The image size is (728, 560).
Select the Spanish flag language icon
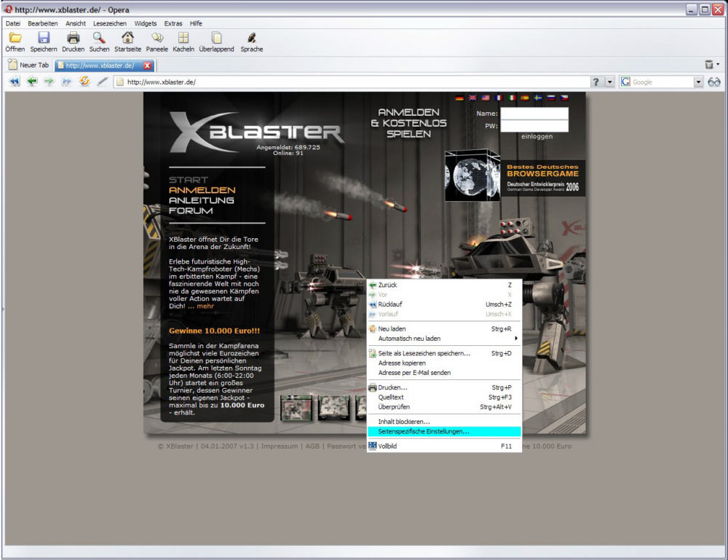(x=525, y=98)
